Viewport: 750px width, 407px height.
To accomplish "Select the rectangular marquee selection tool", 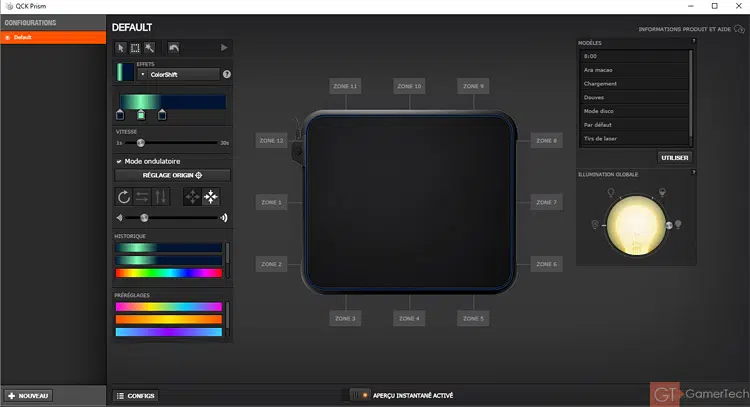I will [135, 48].
